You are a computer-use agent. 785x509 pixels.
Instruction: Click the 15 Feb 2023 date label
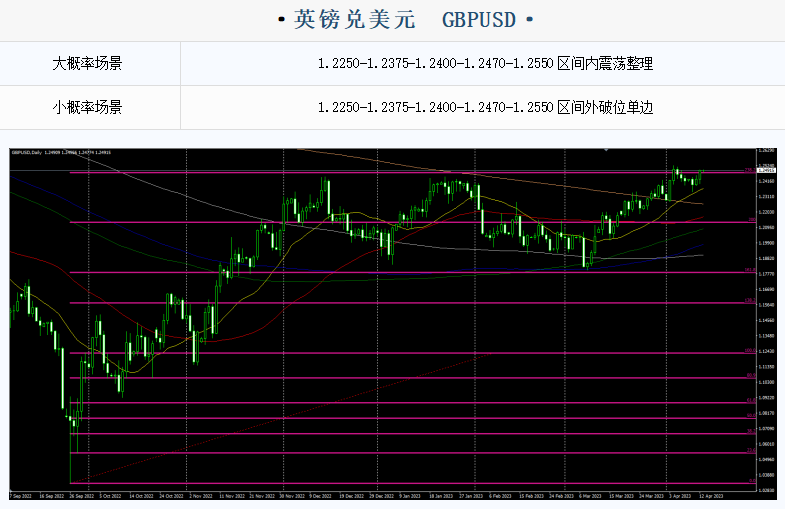pos(531,496)
